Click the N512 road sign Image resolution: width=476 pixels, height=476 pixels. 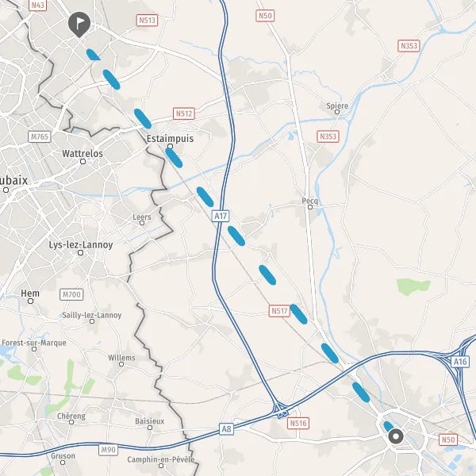click(x=184, y=113)
